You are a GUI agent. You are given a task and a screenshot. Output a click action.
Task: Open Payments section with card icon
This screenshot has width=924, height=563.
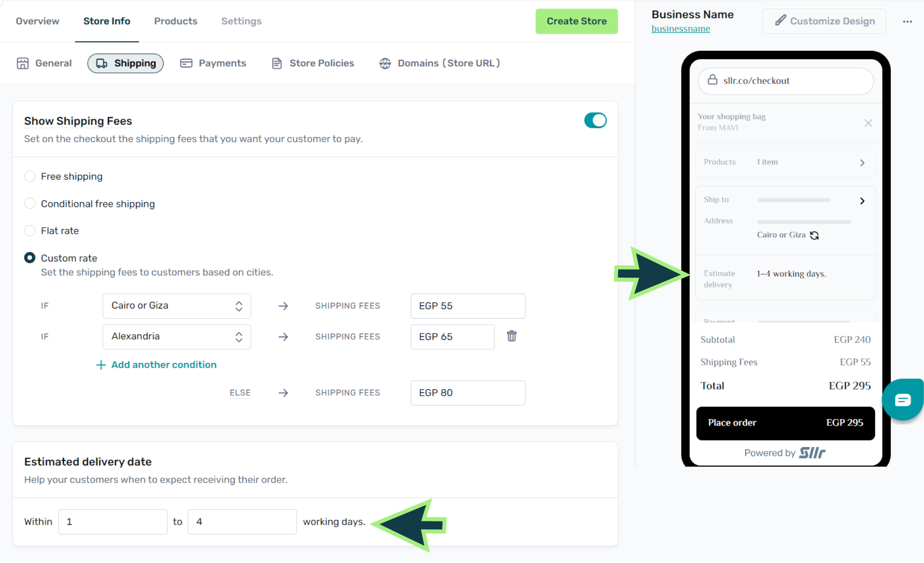coord(213,63)
